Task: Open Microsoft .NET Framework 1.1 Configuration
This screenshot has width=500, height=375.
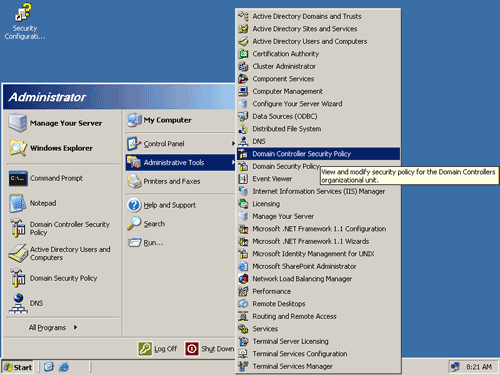Action: click(318, 229)
